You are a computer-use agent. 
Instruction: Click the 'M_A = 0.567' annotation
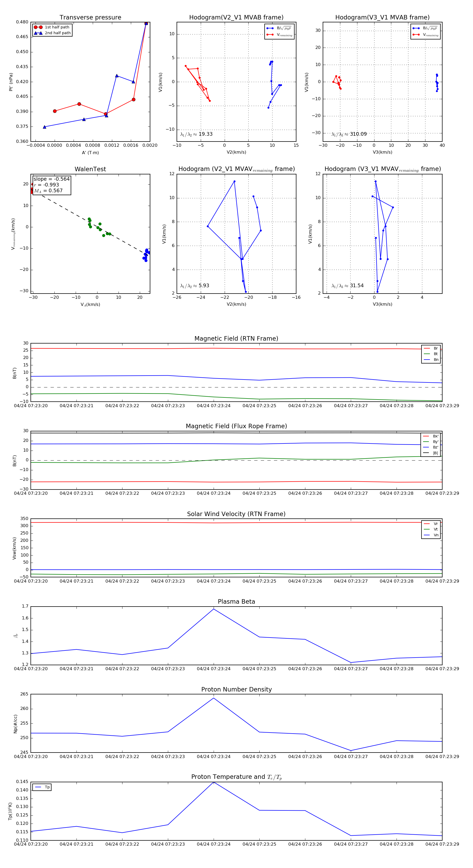coord(48,191)
